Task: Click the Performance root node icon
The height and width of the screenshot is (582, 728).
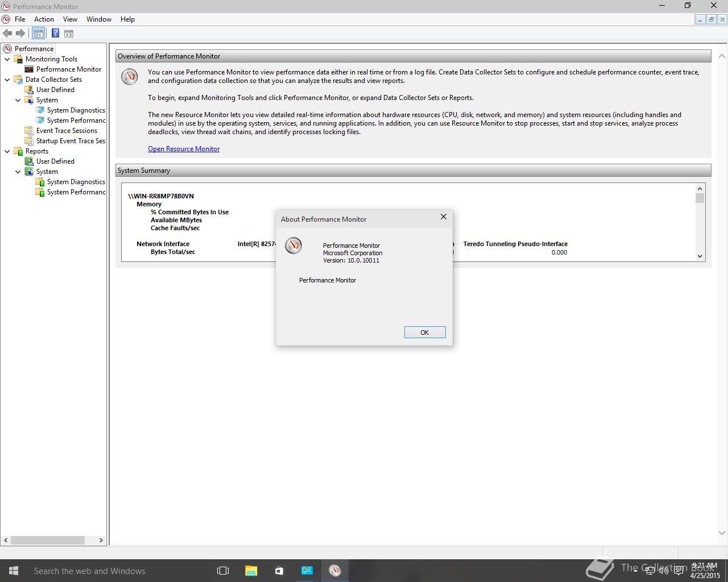Action: point(7,49)
